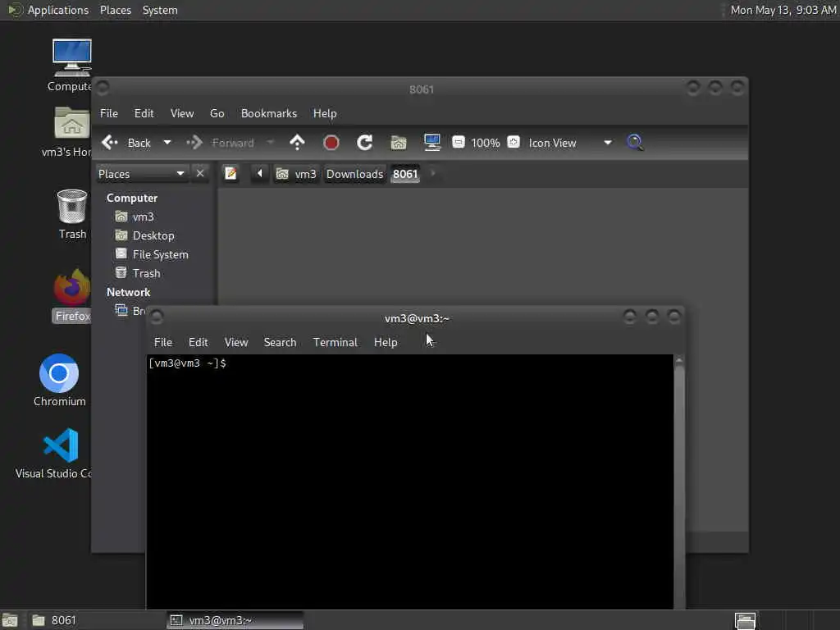The width and height of the screenshot is (840, 630).
Task: Open Help menu in terminal window
Action: click(386, 342)
